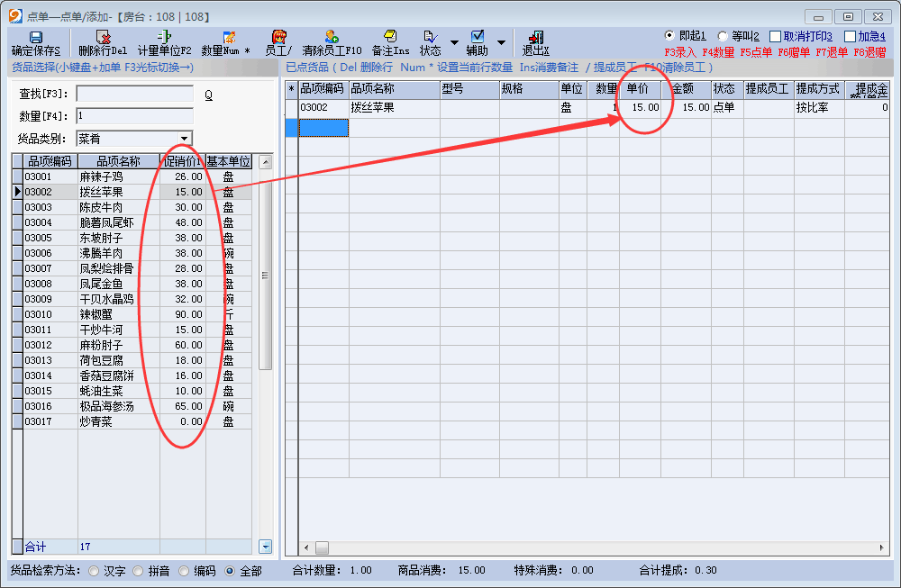This screenshot has width=901, height=588.
Task: Check the 加急 checkbox
Action: (850, 36)
